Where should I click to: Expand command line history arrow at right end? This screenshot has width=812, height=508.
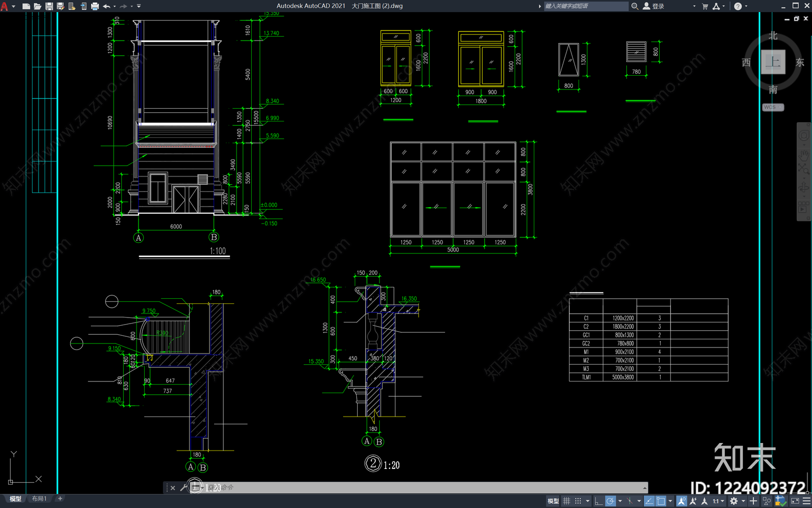(645, 488)
